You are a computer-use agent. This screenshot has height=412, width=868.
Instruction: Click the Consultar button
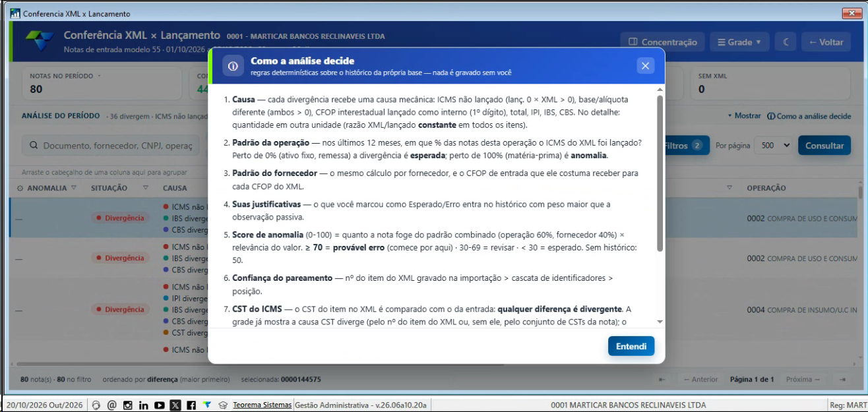824,146
